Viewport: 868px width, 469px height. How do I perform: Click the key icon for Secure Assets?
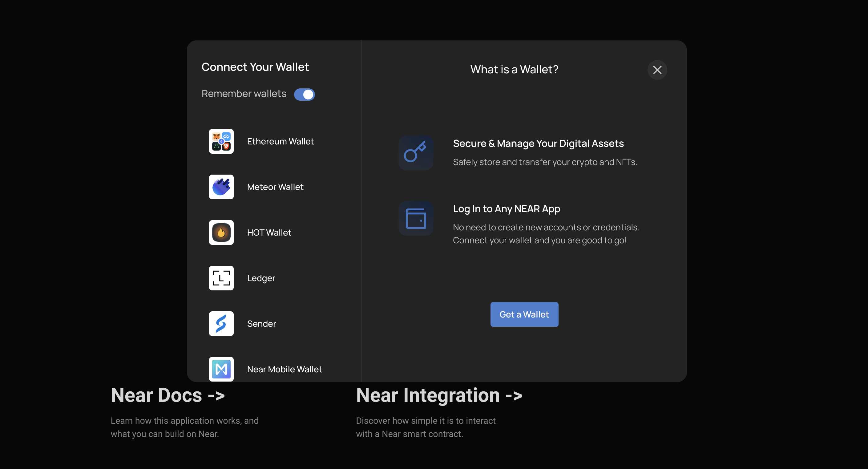tap(415, 153)
